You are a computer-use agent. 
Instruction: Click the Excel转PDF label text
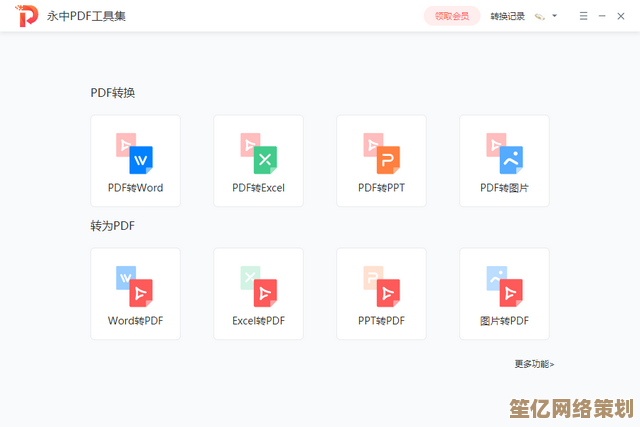(x=258, y=321)
